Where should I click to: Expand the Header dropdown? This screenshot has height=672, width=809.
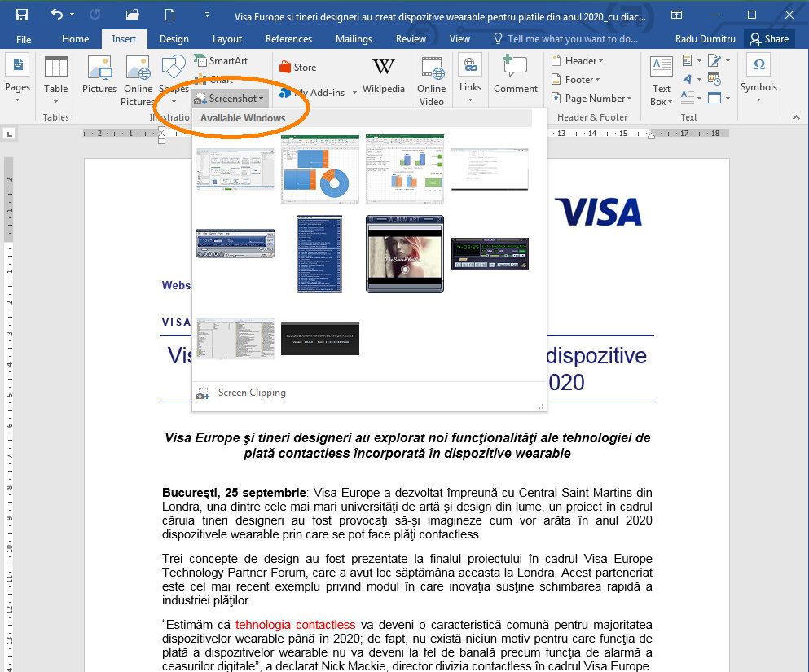(x=577, y=61)
